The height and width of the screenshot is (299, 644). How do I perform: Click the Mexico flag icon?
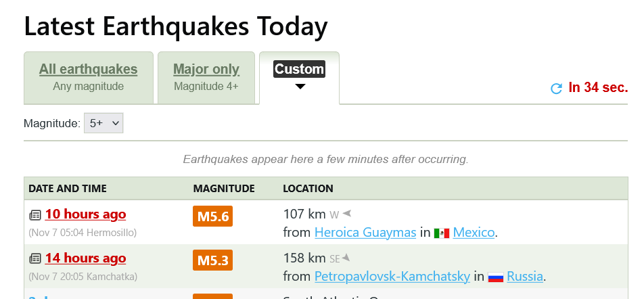click(x=442, y=233)
